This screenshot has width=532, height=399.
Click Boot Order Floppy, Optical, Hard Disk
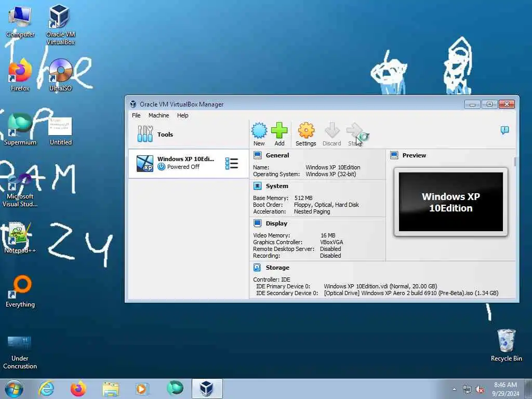coord(326,205)
